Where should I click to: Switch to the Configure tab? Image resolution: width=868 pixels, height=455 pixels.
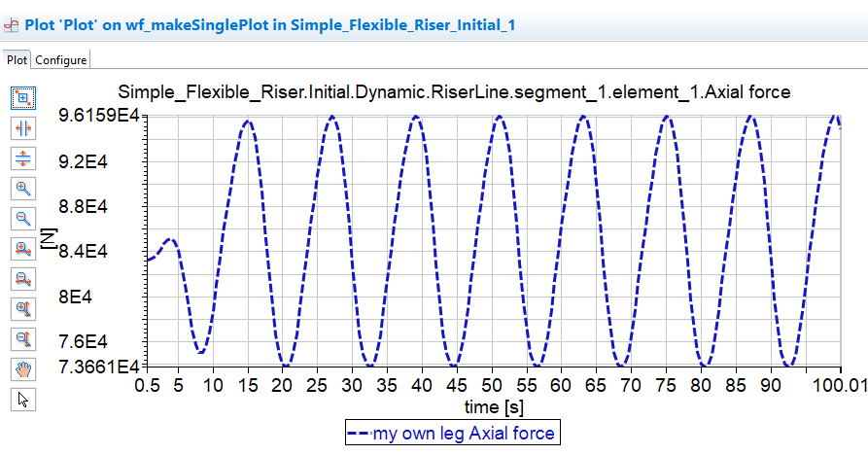pyautogui.click(x=61, y=60)
